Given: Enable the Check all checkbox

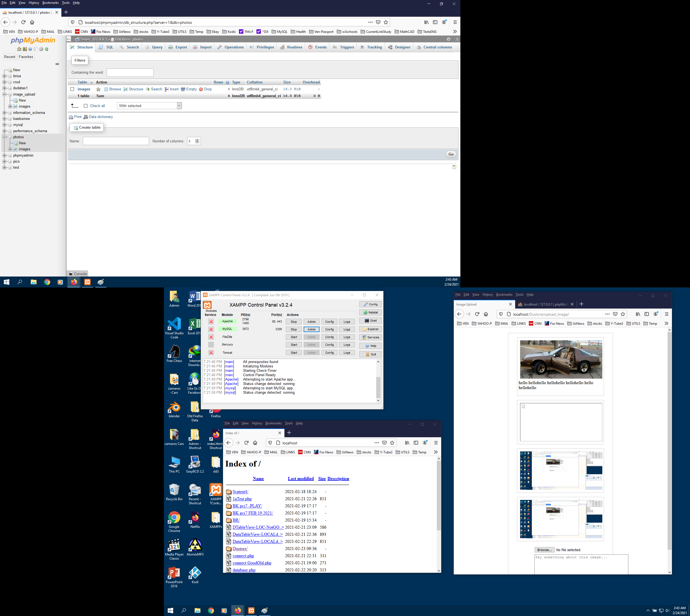Looking at the screenshot, I should coord(86,106).
